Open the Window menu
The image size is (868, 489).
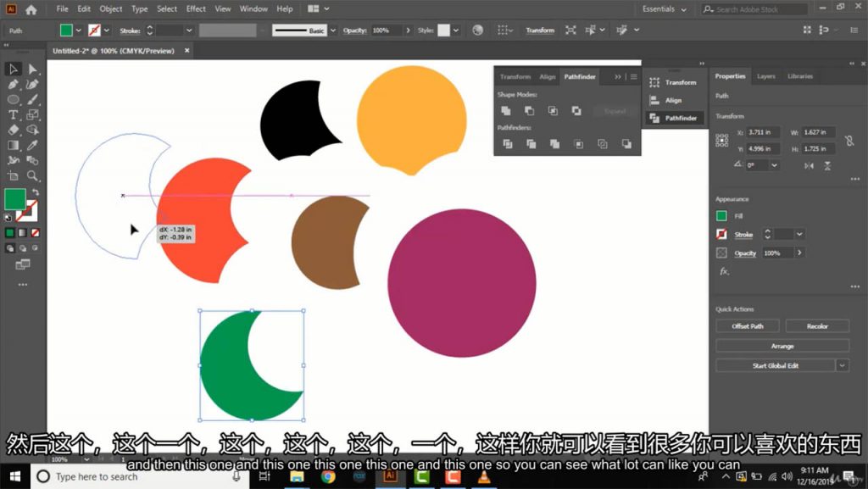click(x=253, y=8)
